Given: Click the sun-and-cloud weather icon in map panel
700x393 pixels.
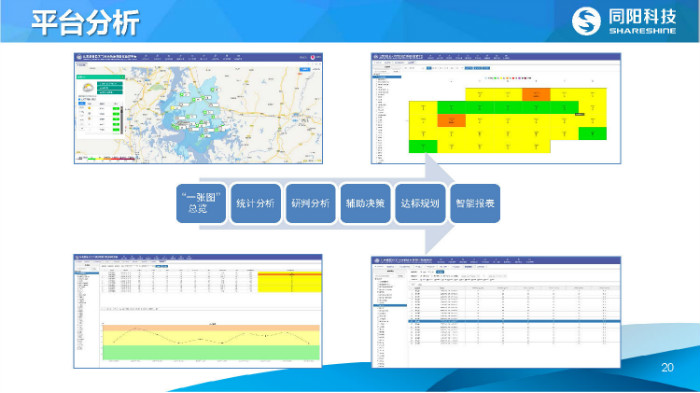Looking at the screenshot, I should point(88,88).
